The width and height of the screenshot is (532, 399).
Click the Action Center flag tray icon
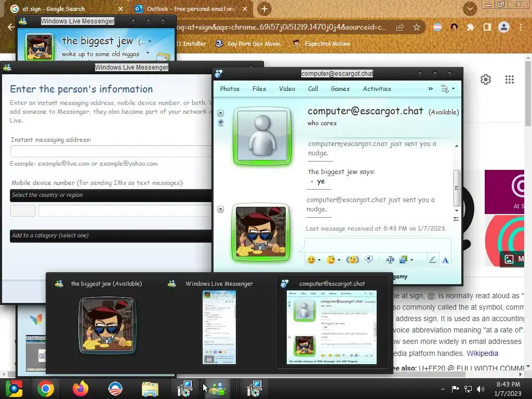point(455,389)
